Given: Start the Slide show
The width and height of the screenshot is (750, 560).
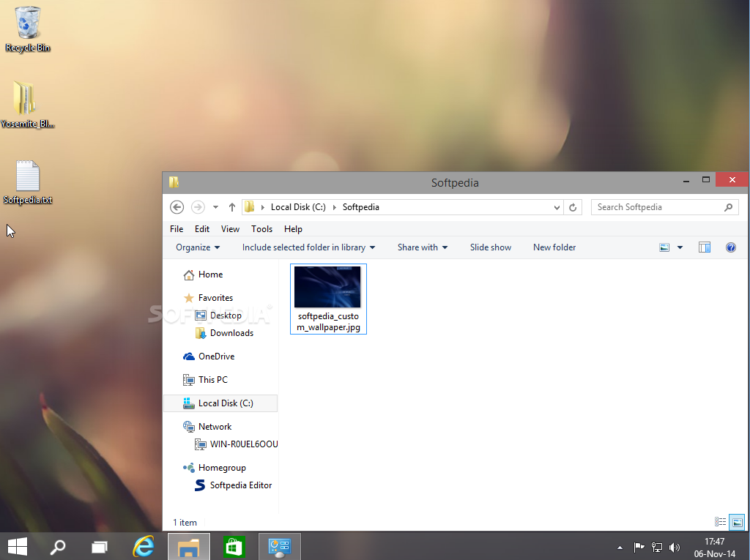Looking at the screenshot, I should coord(490,247).
